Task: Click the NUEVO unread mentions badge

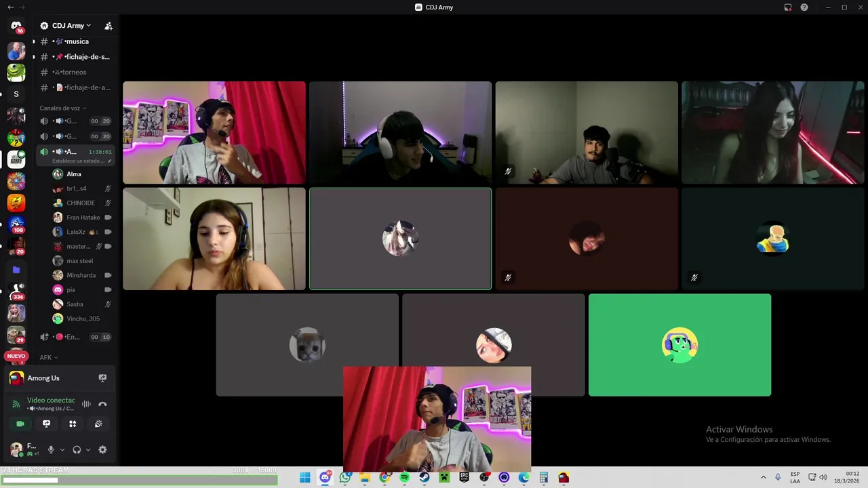Action: tap(16, 356)
